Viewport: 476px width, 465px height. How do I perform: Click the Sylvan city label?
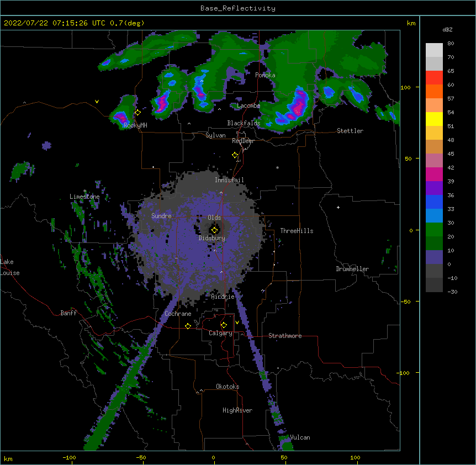[x=215, y=135]
